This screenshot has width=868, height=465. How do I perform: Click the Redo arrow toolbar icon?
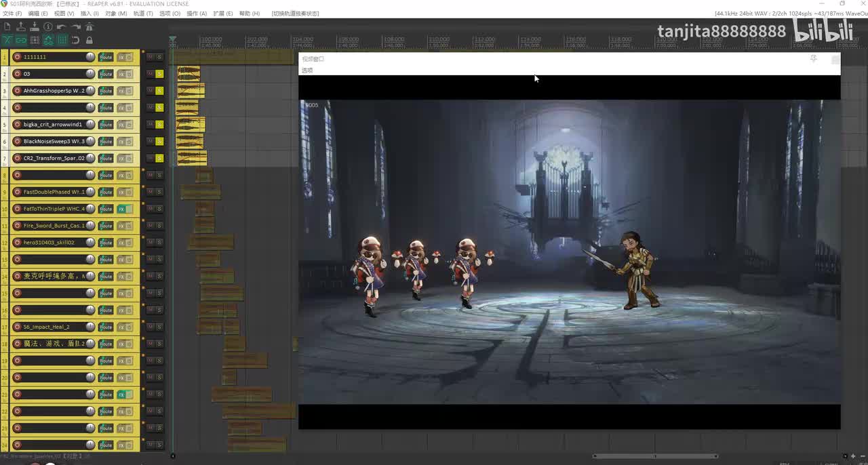(75, 26)
